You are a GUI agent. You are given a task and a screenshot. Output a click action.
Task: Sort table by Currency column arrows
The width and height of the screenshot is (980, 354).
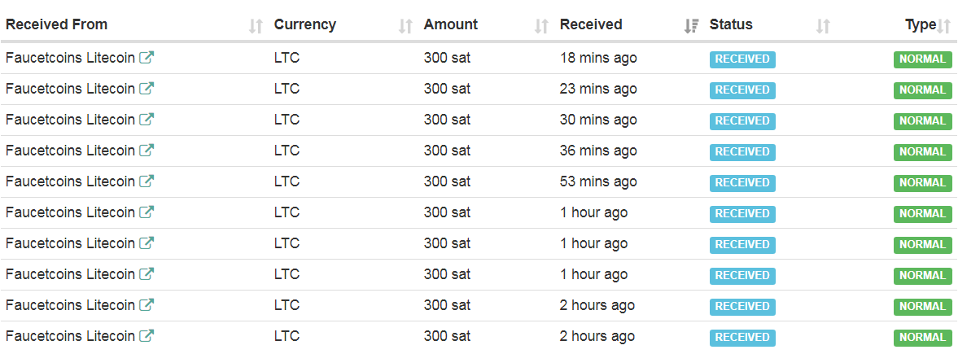pyautogui.click(x=405, y=27)
